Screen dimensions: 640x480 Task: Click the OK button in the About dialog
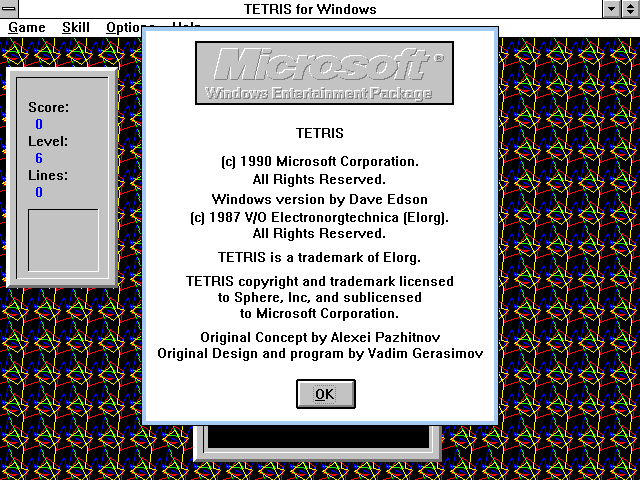pyautogui.click(x=326, y=394)
